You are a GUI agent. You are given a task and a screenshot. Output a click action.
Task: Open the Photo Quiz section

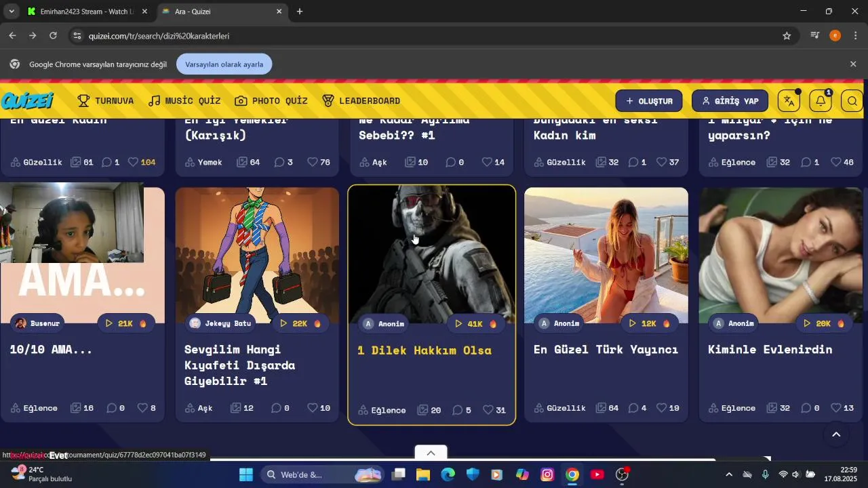tap(271, 101)
